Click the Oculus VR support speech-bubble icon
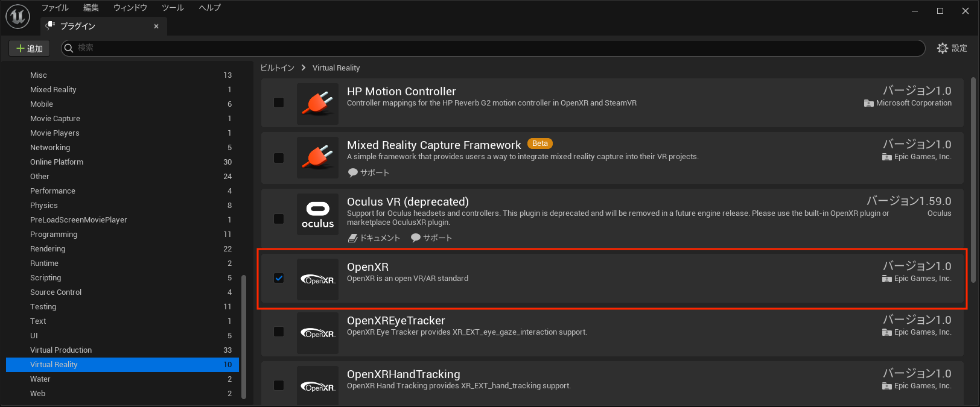This screenshot has height=407, width=980. coord(416,238)
